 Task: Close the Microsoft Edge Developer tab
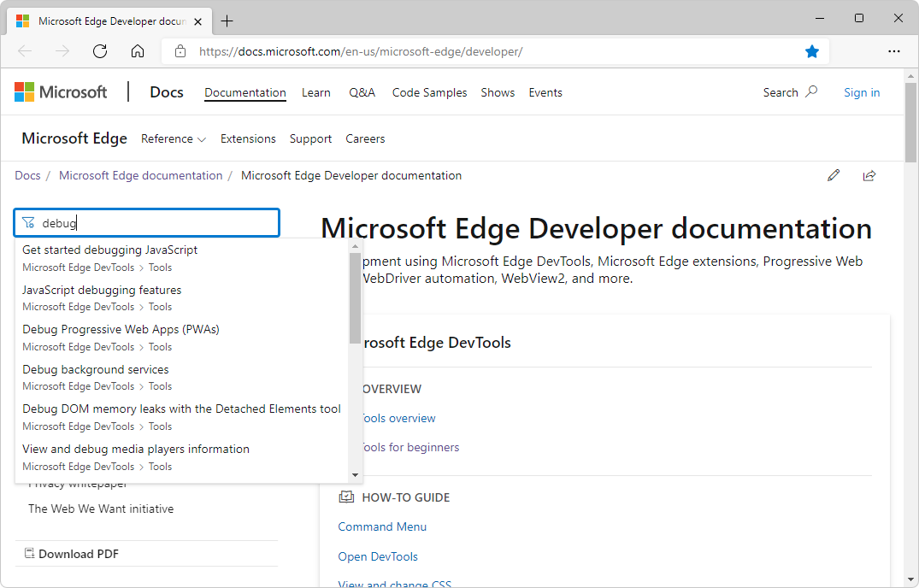click(x=197, y=21)
